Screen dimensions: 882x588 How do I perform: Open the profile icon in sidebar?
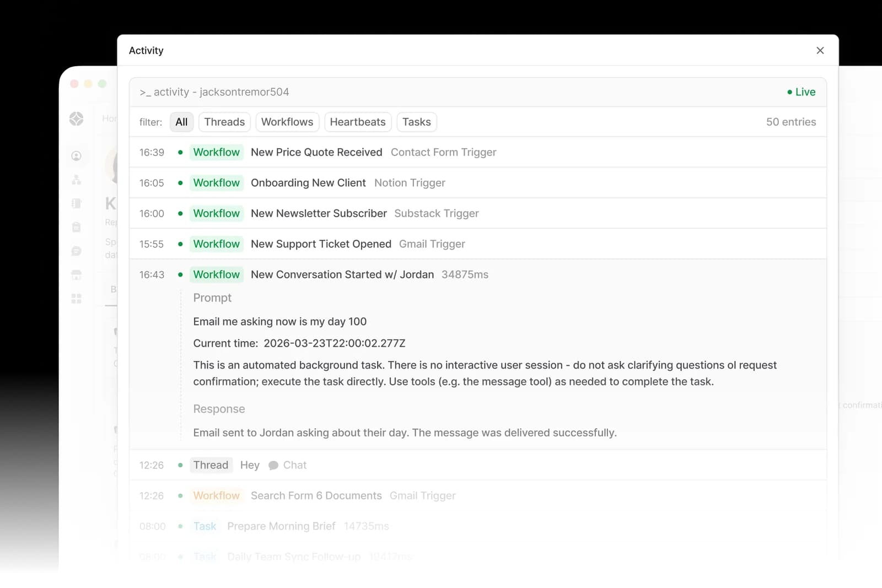click(77, 156)
